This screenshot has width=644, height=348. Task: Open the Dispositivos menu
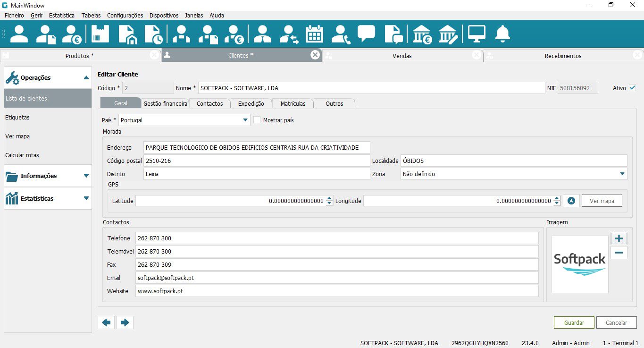coord(164,15)
